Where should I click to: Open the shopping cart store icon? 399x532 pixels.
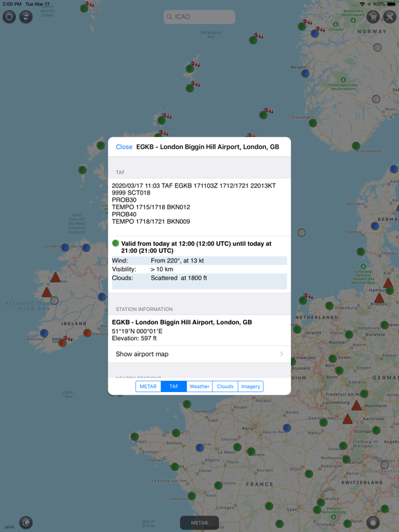[373, 17]
